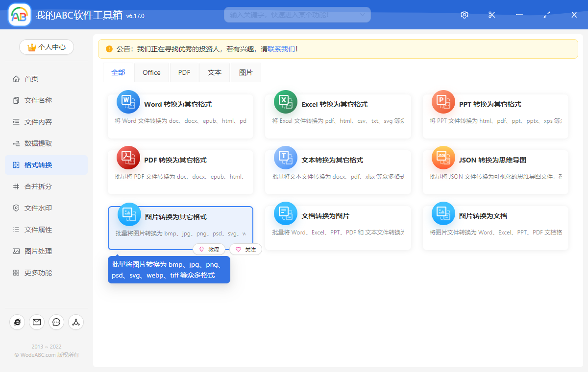Select the Excel converter green icon
588x372 pixels.
coord(286,102)
